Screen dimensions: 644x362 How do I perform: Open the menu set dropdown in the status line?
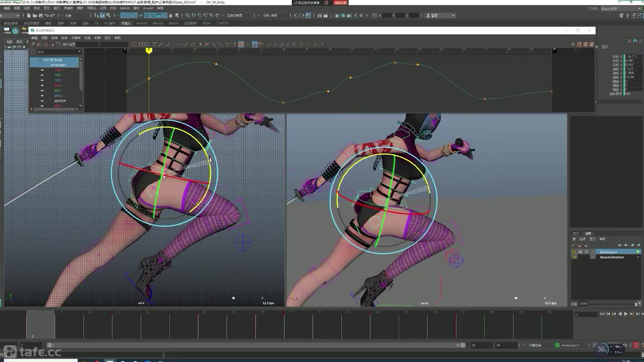(x=10, y=15)
